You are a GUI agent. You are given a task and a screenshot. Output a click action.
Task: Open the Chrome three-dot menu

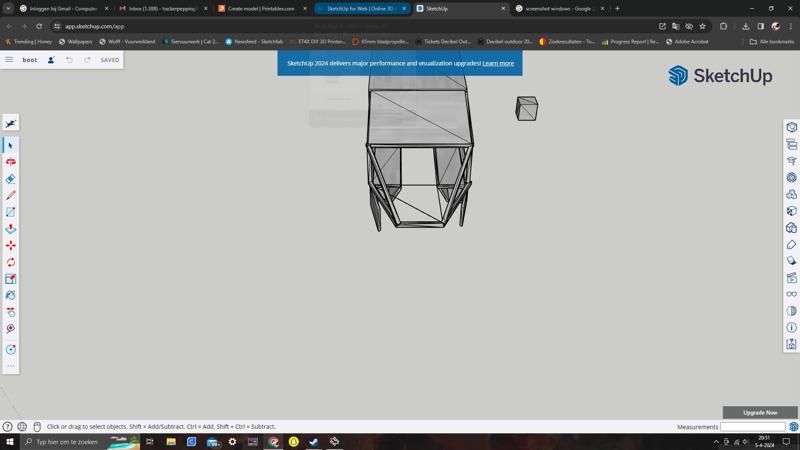point(790,26)
